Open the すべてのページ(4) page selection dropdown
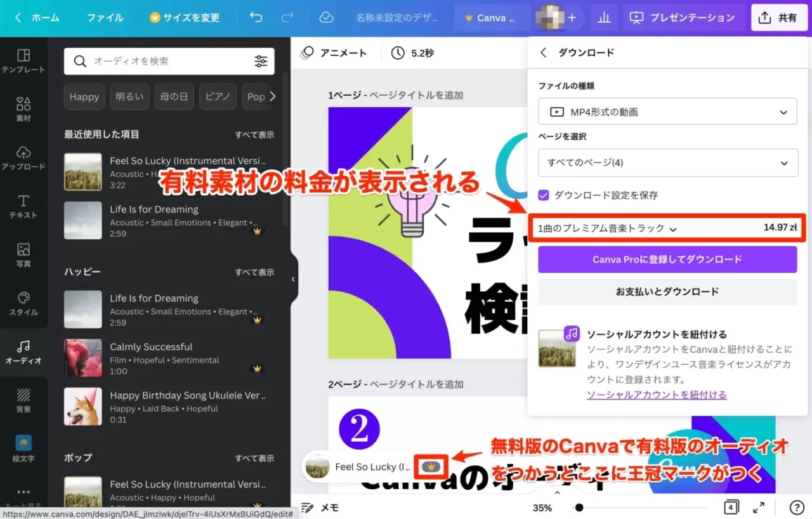Screen dimensions: 812x519 tap(667, 162)
